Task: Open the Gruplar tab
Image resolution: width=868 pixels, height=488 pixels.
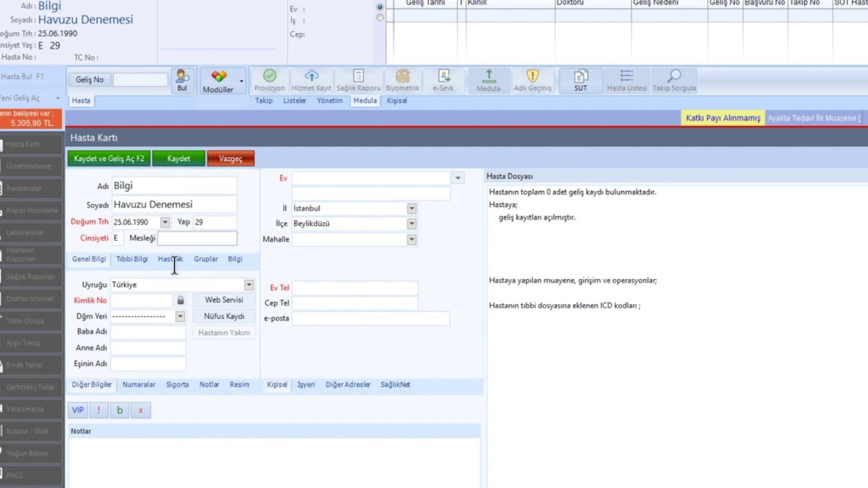Action: click(205, 259)
